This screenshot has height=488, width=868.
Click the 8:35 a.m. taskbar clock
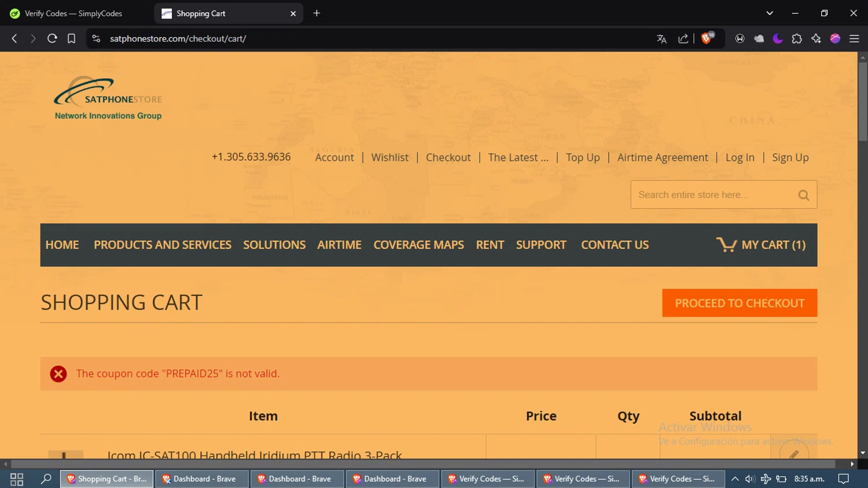coord(809,479)
